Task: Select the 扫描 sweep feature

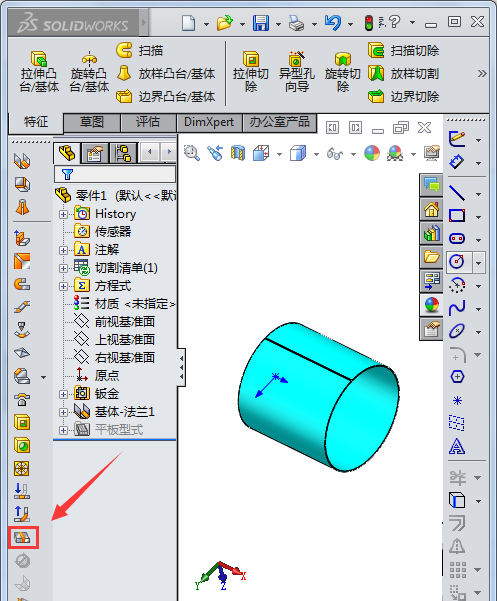Action: coord(139,51)
